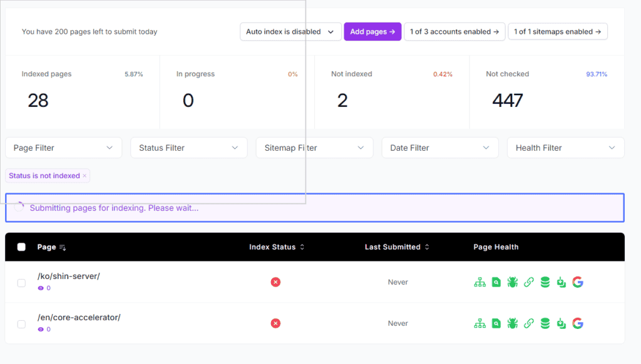Sort by Page column sort icon
This screenshot has width=641, height=364.
tap(63, 248)
